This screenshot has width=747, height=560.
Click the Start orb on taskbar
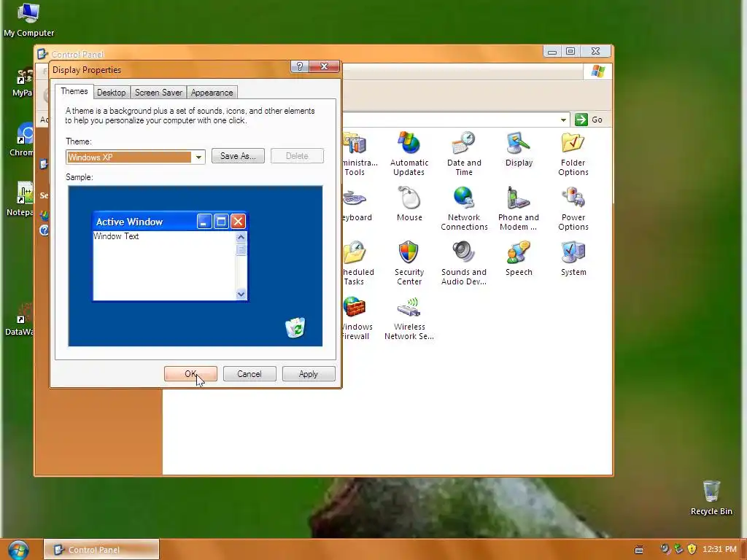[x=18, y=550]
